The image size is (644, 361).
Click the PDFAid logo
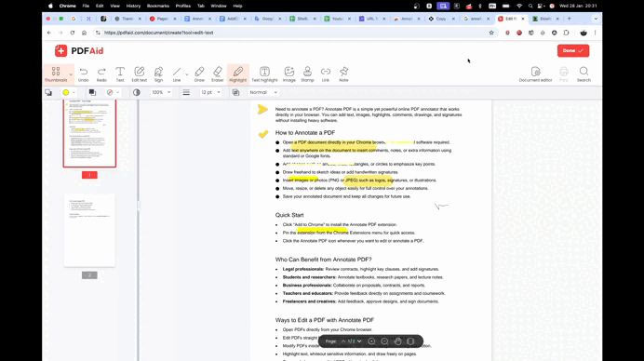79,51
